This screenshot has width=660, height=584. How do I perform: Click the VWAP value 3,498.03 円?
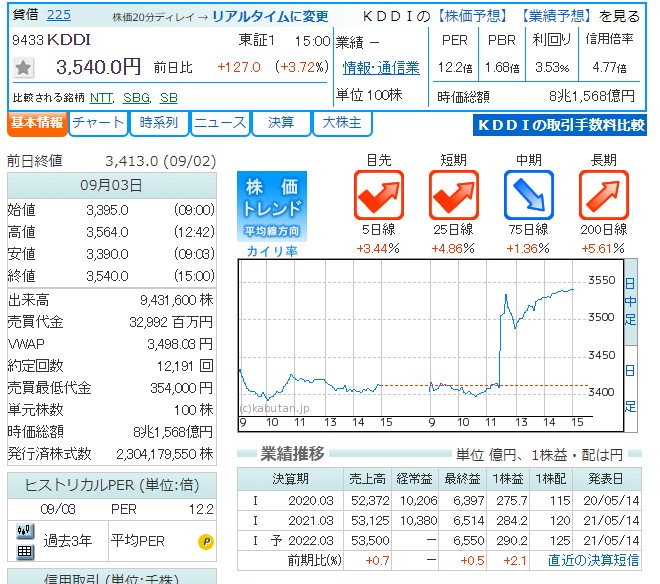[x=180, y=344]
